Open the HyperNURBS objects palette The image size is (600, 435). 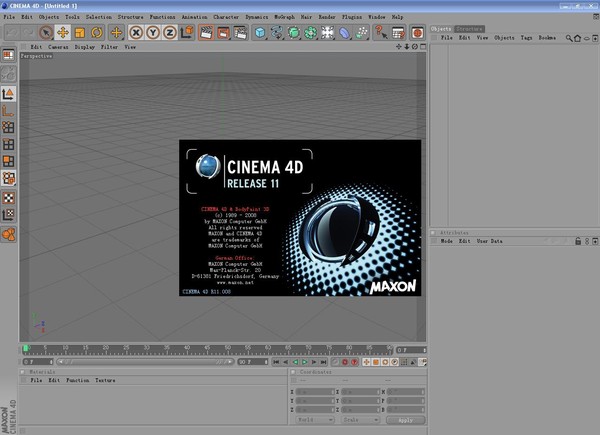[x=294, y=33]
